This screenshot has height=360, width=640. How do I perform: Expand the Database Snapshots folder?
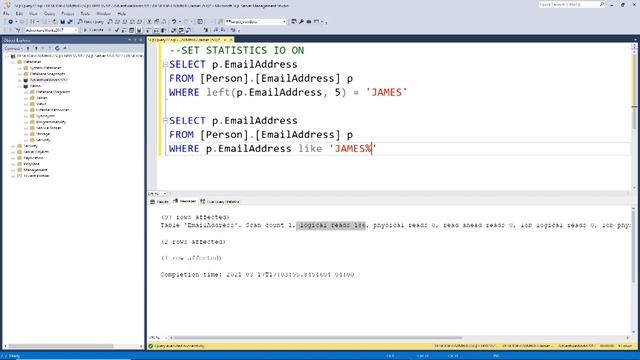coord(19,74)
